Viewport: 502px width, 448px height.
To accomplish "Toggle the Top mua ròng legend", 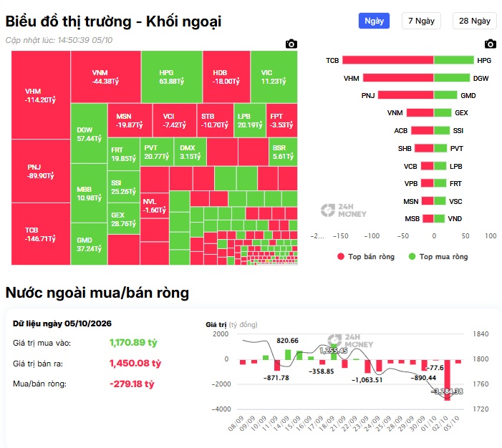I will 438,257.
